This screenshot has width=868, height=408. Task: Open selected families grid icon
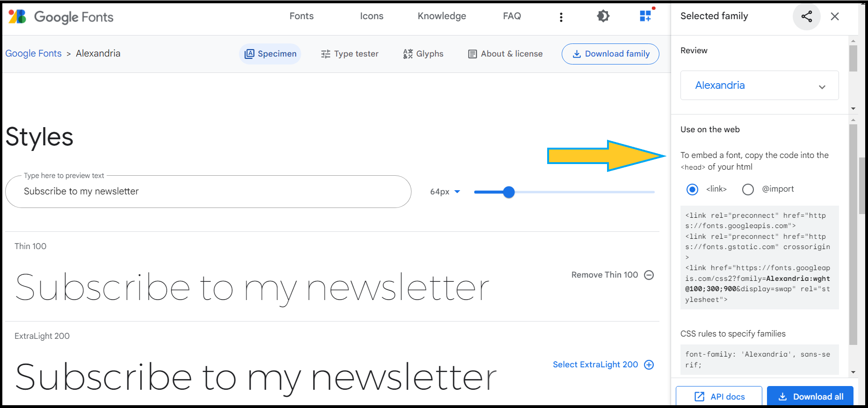click(646, 16)
